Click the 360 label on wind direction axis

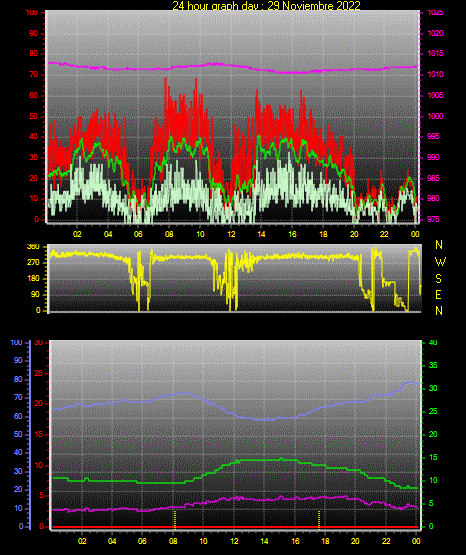[x=33, y=247]
